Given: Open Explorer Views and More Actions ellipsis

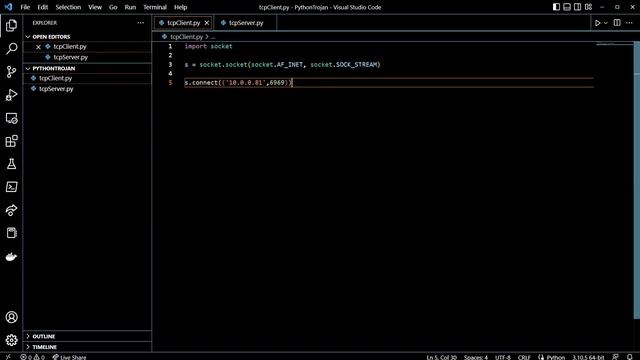Looking at the screenshot, I should [141, 23].
